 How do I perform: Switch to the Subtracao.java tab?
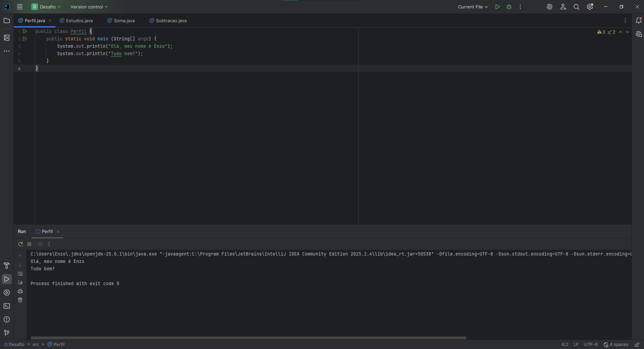point(171,21)
